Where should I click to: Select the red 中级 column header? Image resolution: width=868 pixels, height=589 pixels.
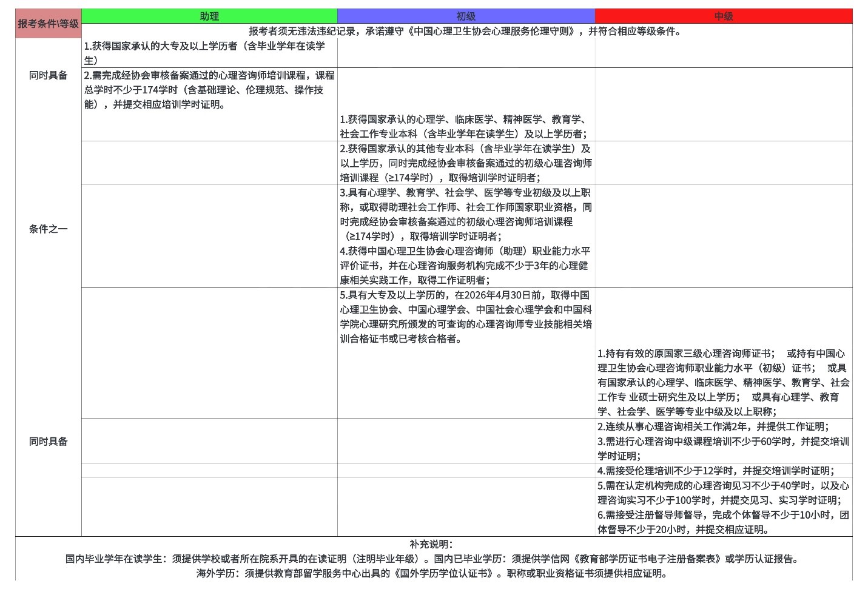[724, 16]
